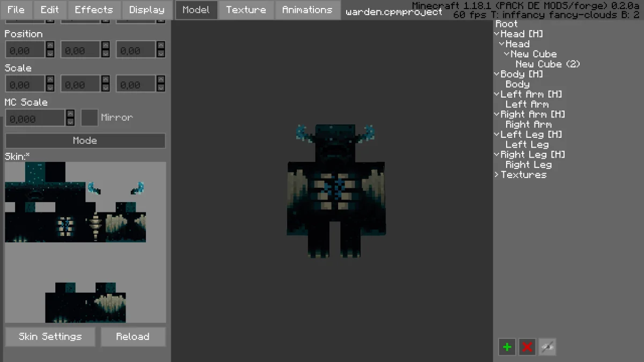
Task: Open the Effects menu
Action: tap(94, 10)
